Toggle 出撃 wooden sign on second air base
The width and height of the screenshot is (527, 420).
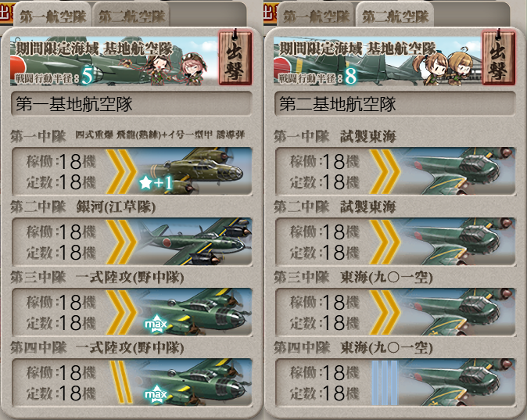pyautogui.click(x=498, y=57)
